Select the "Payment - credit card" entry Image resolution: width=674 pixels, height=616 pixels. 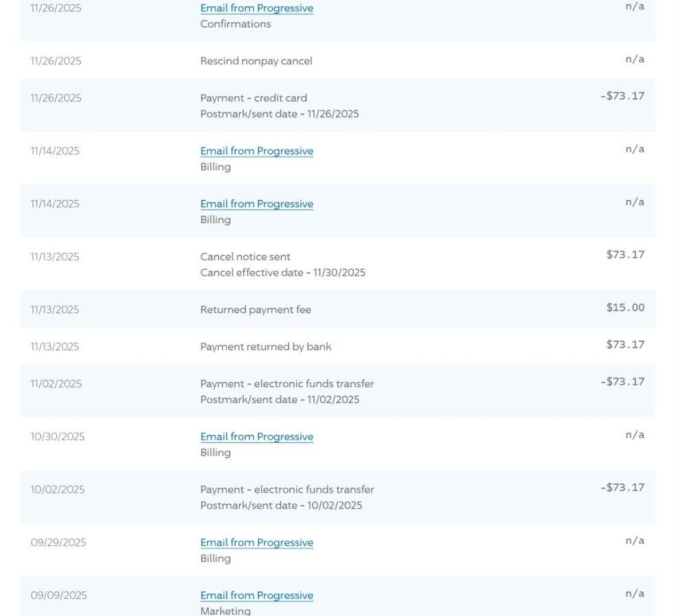click(x=254, y=98)
